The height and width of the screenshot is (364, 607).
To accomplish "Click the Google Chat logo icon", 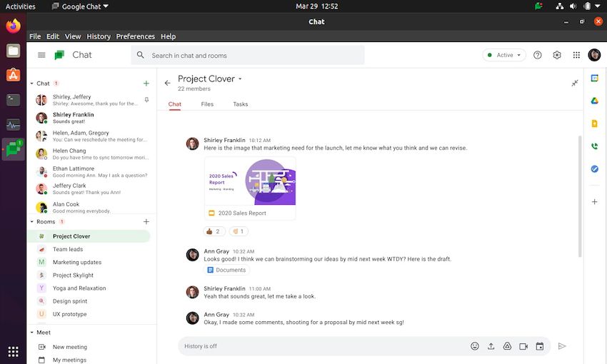I will coord(59,55).
